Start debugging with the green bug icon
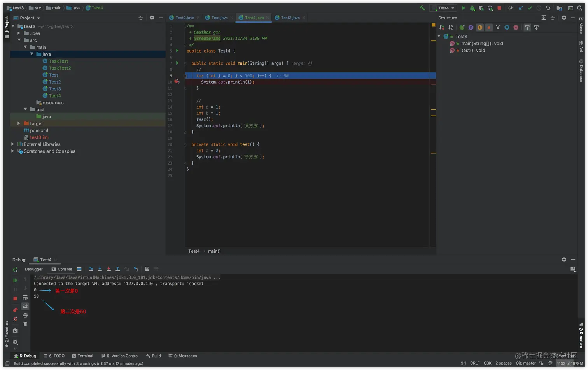The width and height of the screenshot is (588, 370). 472,8
